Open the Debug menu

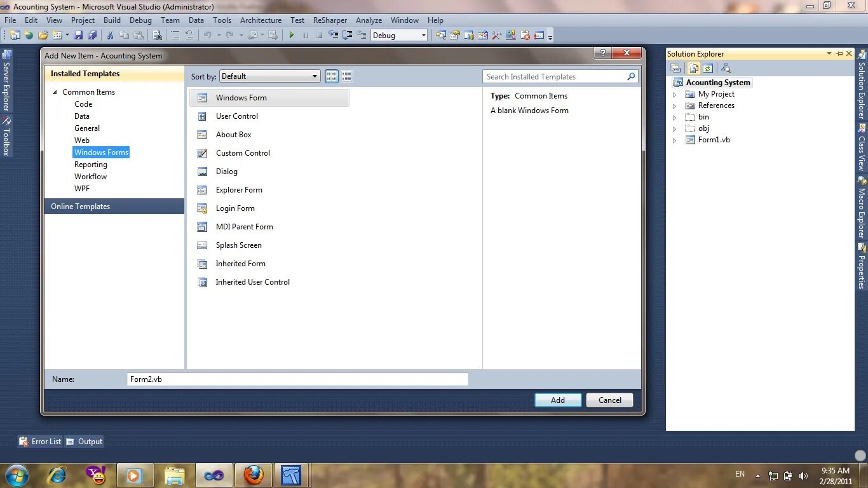[140, 20]
